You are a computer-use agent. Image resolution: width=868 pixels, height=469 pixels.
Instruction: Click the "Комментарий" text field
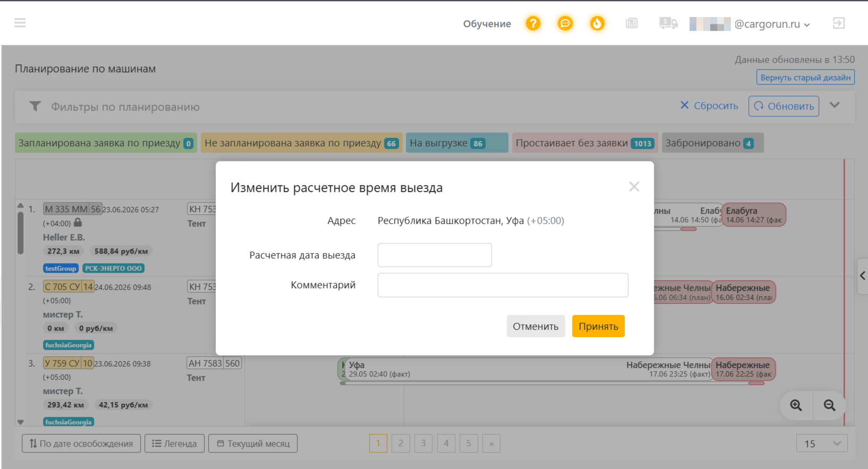pos(503,285)
